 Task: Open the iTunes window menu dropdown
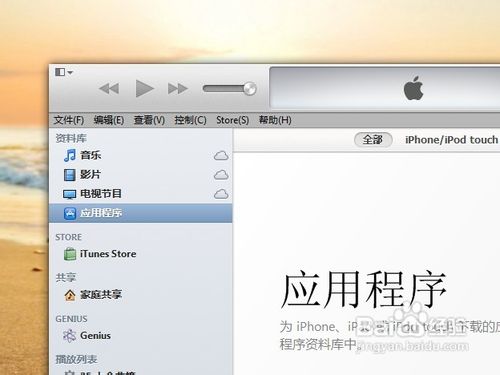click(x=64, y=72)
